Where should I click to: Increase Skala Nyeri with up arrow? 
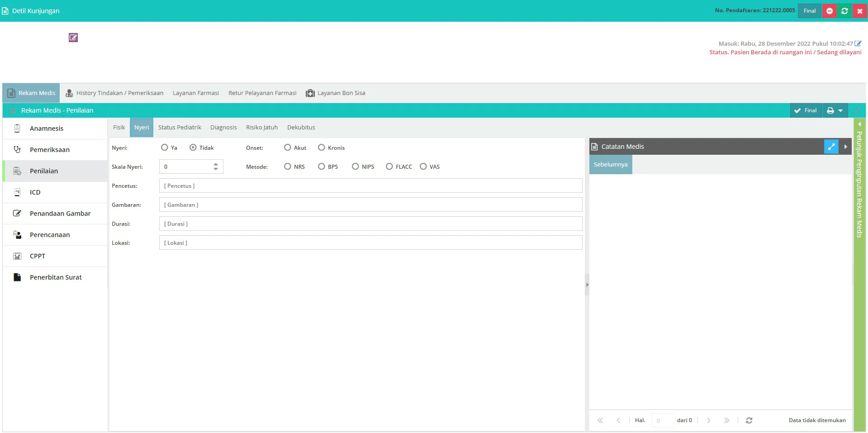tap(216, 164)
